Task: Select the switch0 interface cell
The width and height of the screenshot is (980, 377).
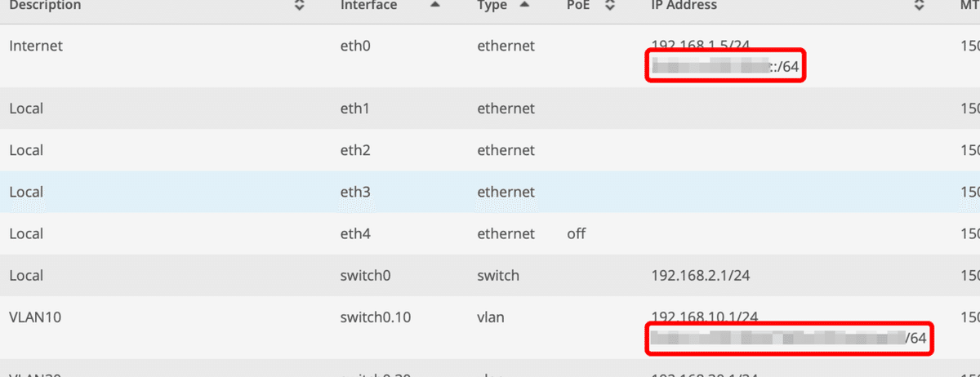Action: point(364,276)
